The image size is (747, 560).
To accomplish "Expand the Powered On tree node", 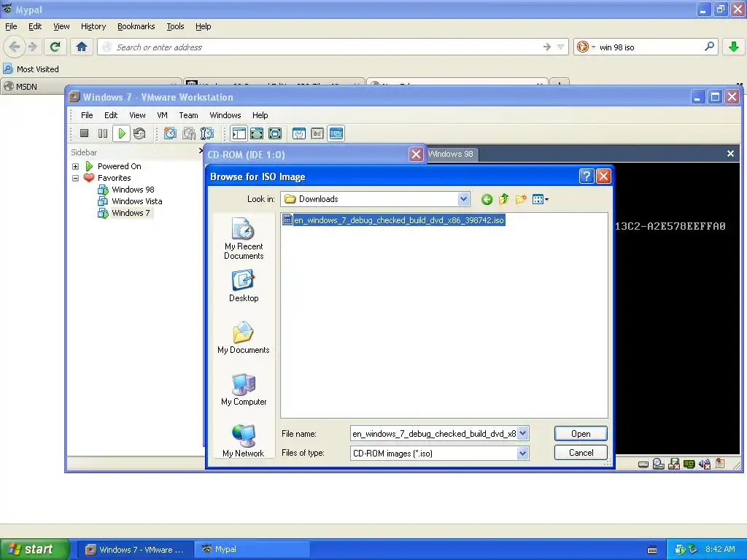I will [x=75, y=166].
